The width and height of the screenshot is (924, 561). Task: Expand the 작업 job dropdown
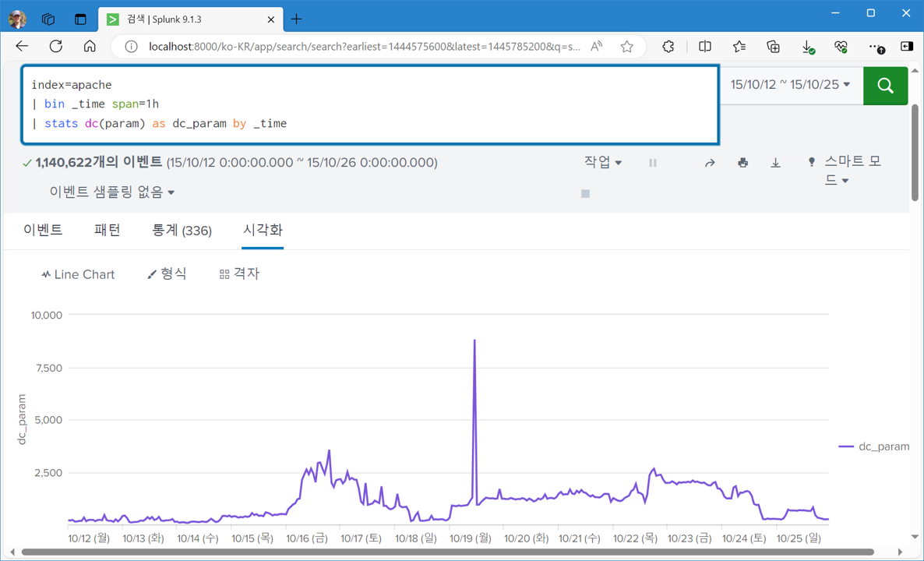click(603, 162)
